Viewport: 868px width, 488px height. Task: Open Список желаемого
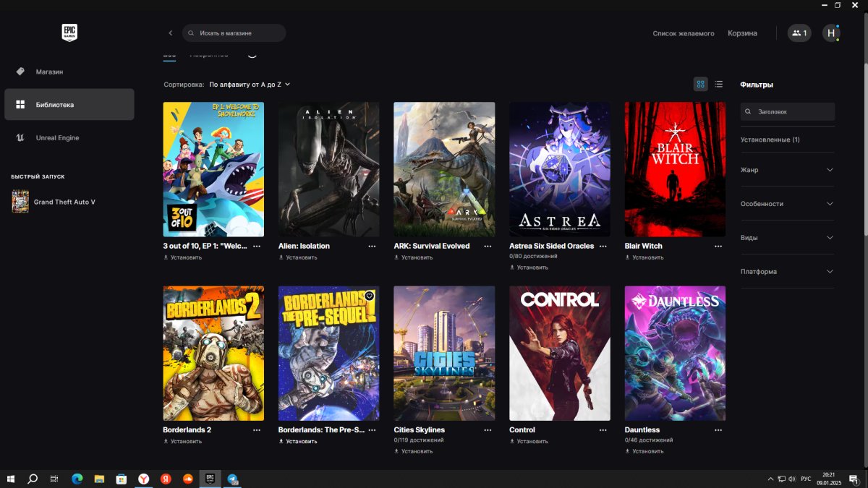pyautogui.click(x=684, y=33)
